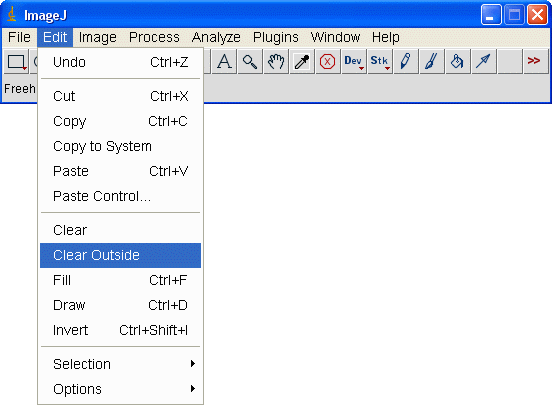Select the Magnifying glass zoom tool
Screen dimensions: 552x405
250,62
